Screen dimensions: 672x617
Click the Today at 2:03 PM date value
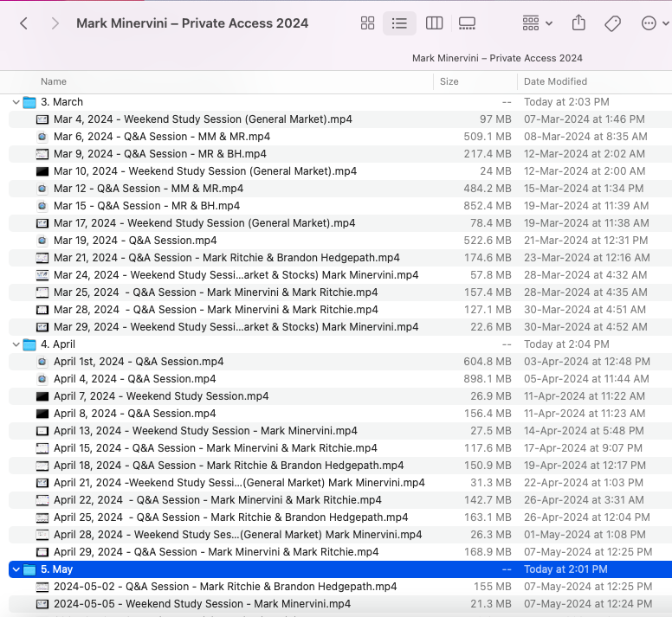tap(566, 102)
